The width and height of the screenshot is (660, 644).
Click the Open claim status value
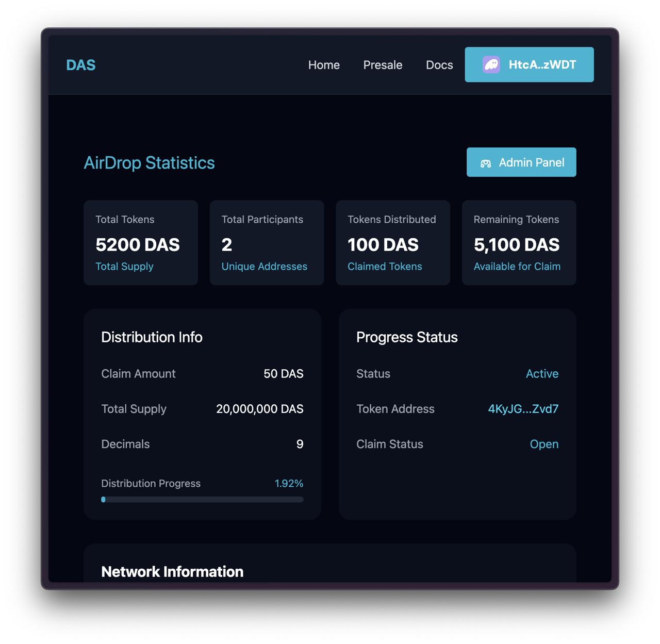(544, 444)
